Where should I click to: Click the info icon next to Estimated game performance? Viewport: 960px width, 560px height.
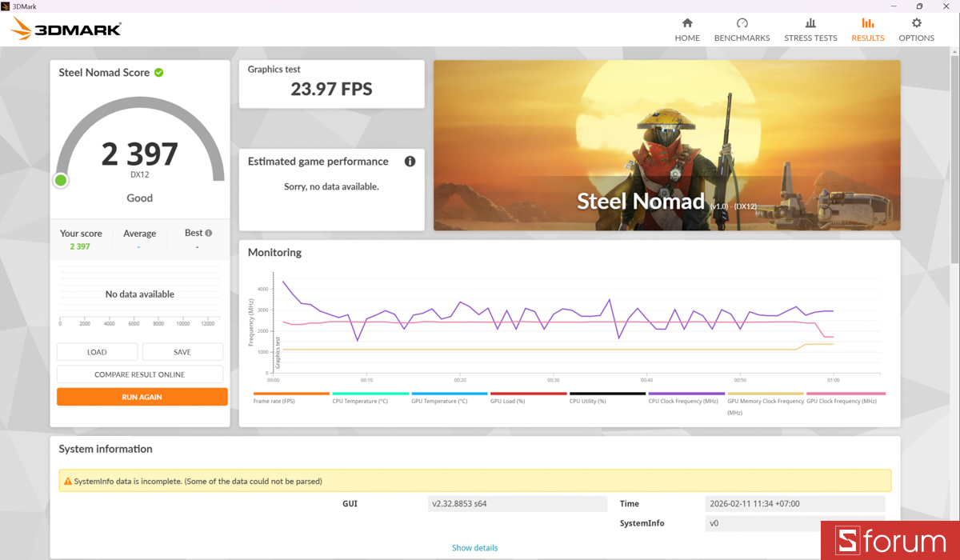pyautogui.click(x=410, y=161)
